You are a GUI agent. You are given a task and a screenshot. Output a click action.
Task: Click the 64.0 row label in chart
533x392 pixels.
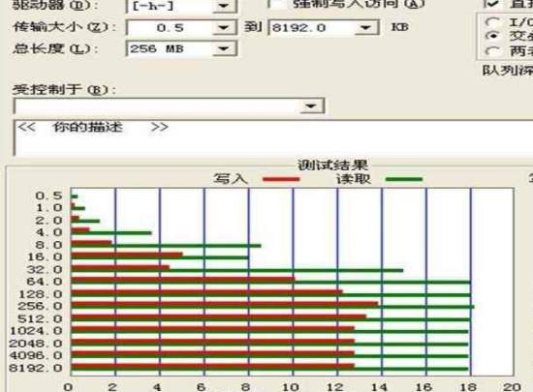point(45,282)
